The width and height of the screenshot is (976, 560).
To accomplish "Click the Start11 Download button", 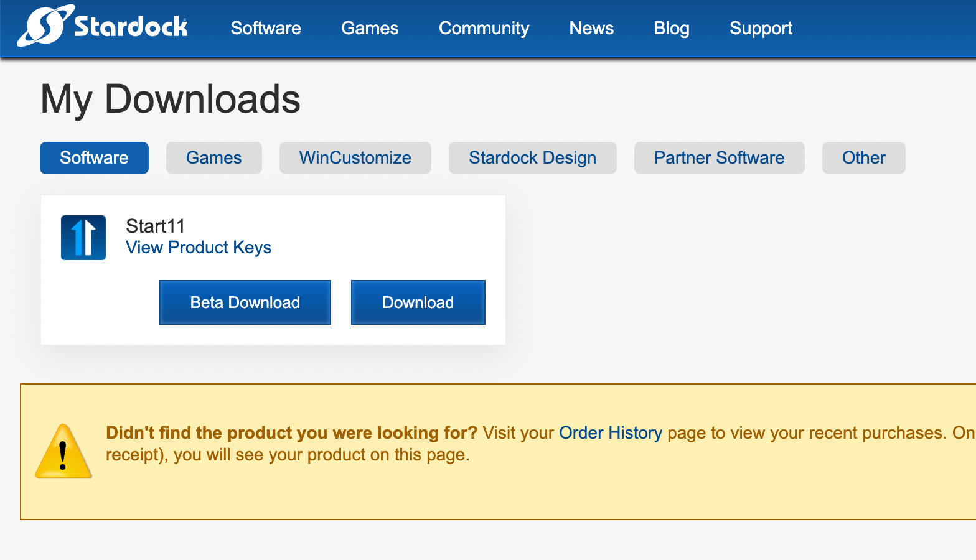I will (x=418, y=302).
